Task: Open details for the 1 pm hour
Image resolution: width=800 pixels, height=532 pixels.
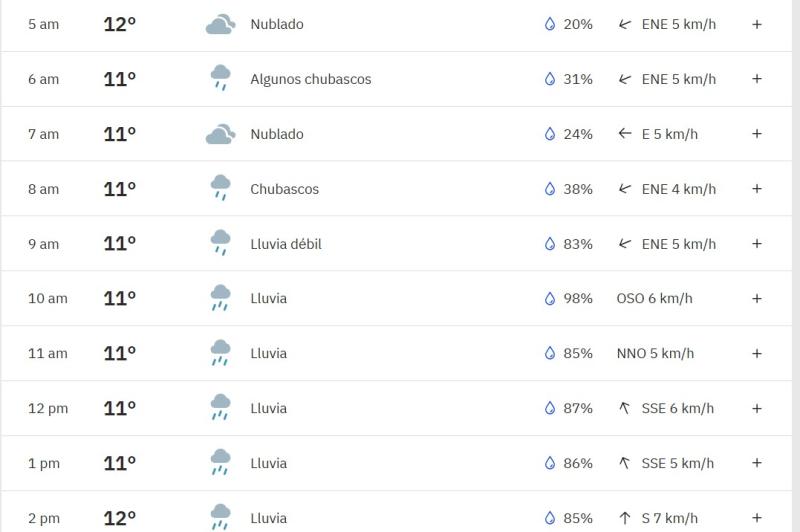Action: point(757,463)
